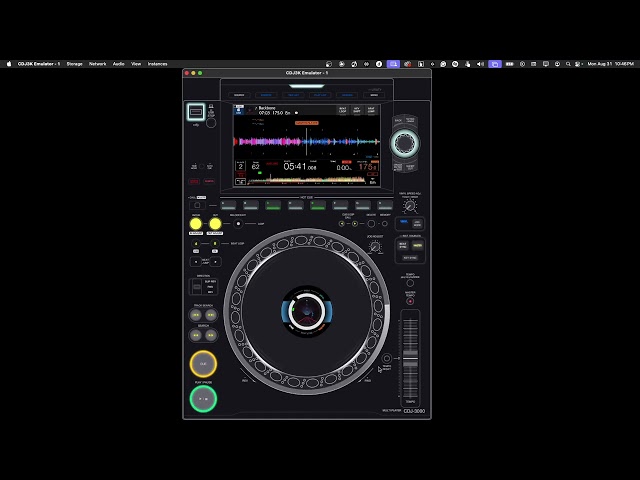
Task: Open the CDJ3K Emulator app menu
Action: [39, 64]
